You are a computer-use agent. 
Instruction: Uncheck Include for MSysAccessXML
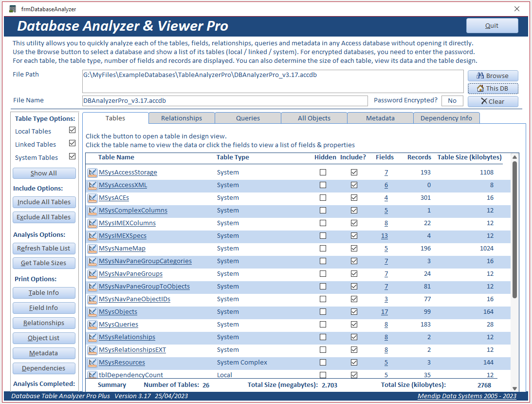pos(354,185)
